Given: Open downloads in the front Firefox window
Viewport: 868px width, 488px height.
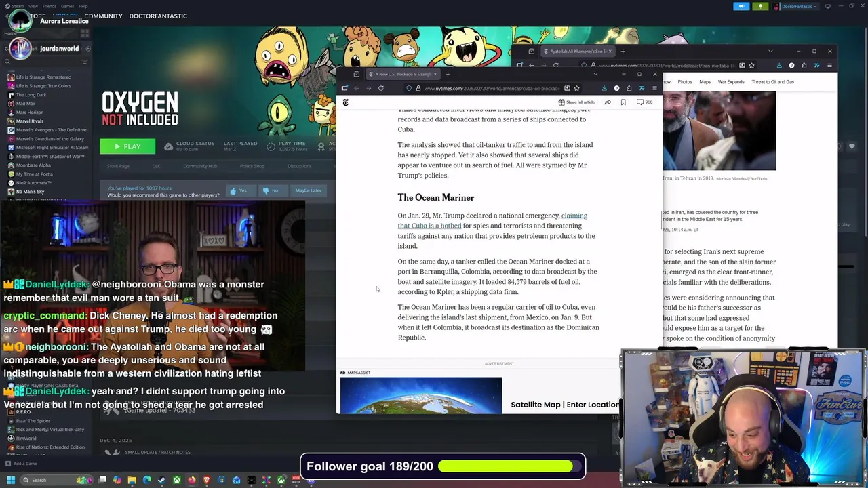Looking at the screenshot, I should pyautogui.click(x=604, y=88).
